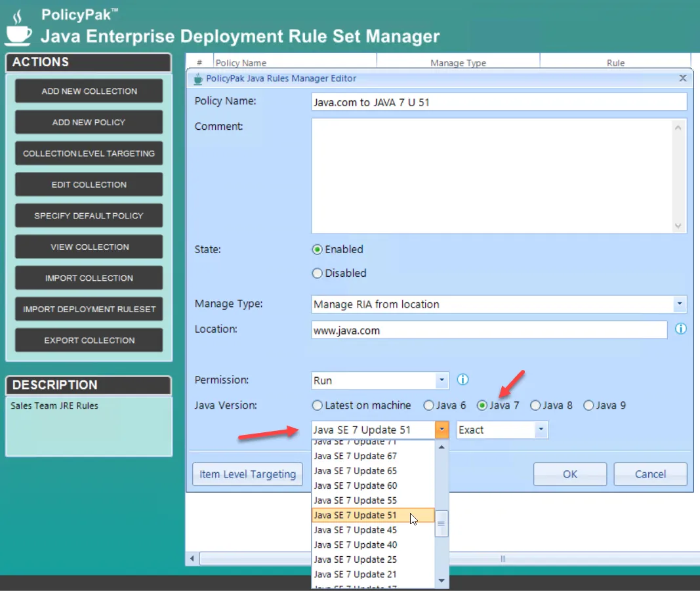This screenshot has height=591, width=700.
Task: Open Collection Level Targeting
Action: [x=89, y=153]
